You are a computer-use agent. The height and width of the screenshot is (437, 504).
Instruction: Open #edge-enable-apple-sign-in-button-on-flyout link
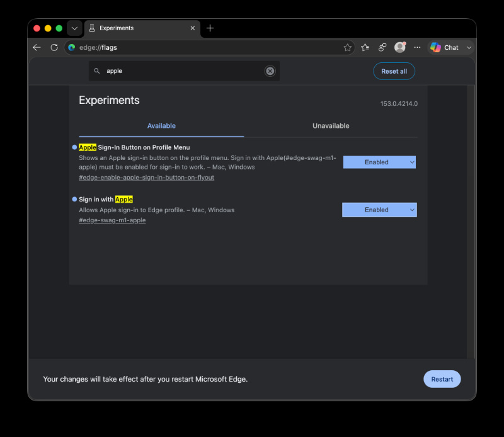[x=147, y=178]
